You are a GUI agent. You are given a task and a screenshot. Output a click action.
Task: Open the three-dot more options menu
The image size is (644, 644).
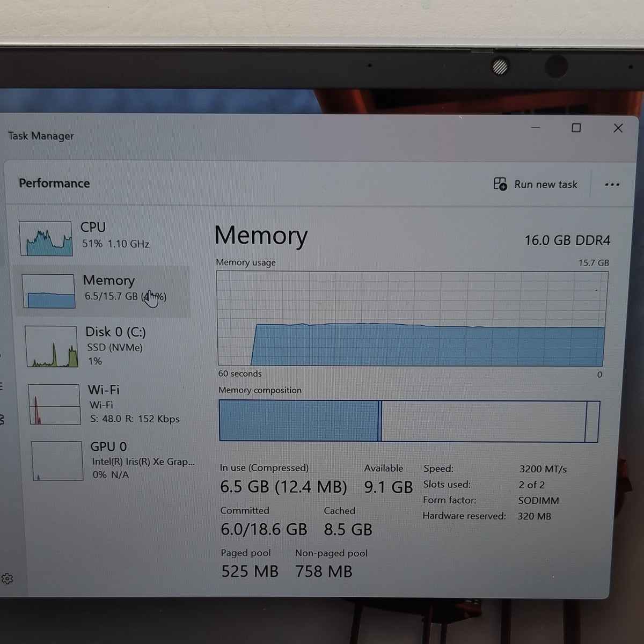(612, 185)
